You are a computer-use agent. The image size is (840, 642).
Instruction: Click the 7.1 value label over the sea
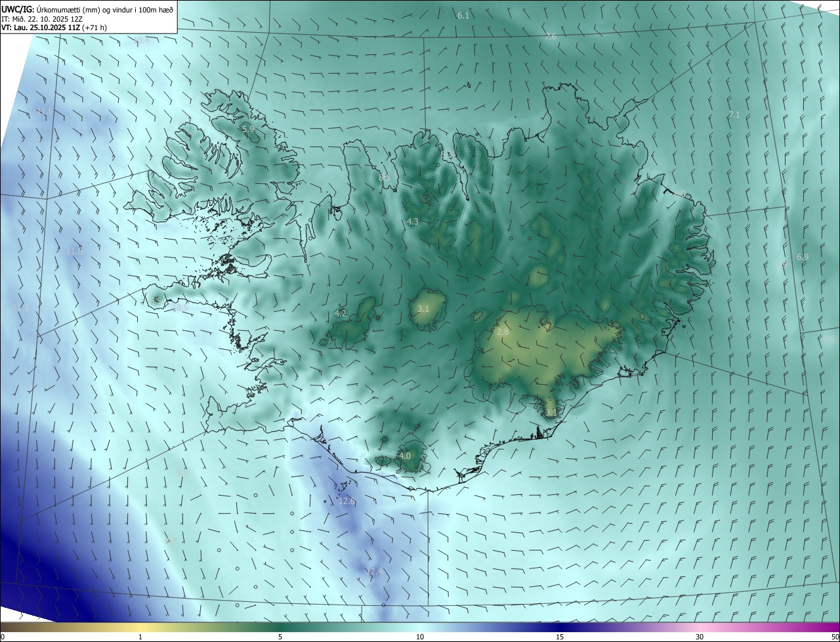(734, 115)
